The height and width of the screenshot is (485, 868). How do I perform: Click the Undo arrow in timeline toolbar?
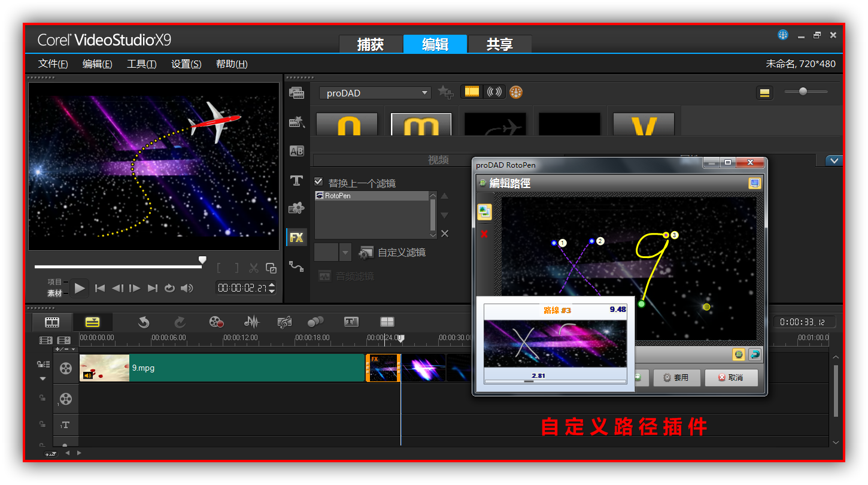pos(144,322)
